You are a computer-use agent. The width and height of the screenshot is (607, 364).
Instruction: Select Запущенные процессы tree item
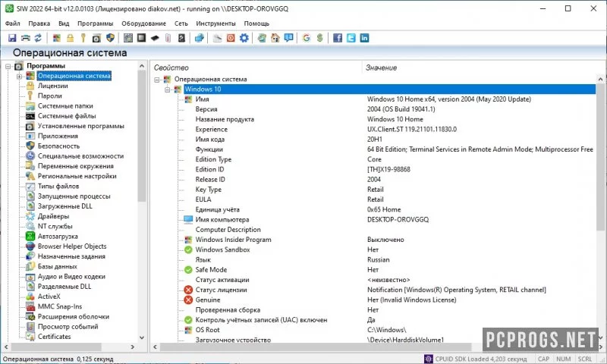74,196
